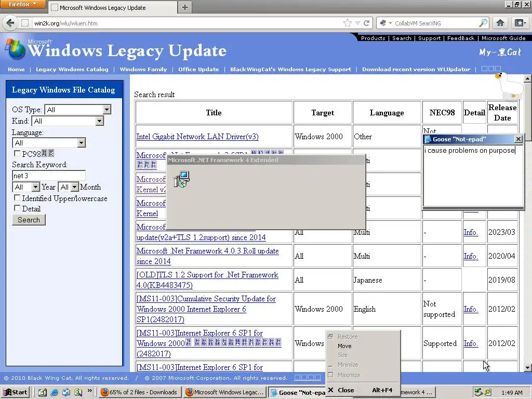Open the bookmarks menu icon
532x399 pixels.
[x=521, y=23]
